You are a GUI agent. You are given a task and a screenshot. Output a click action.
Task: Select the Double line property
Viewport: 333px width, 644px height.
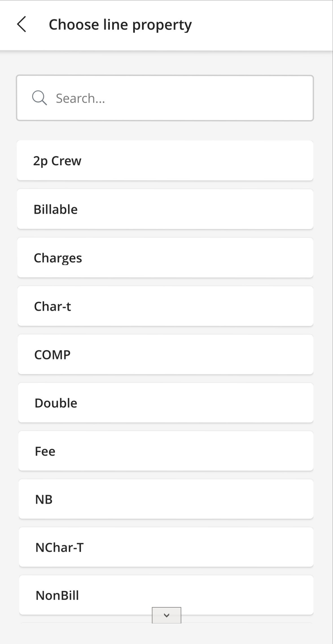(x=165, y=403)
